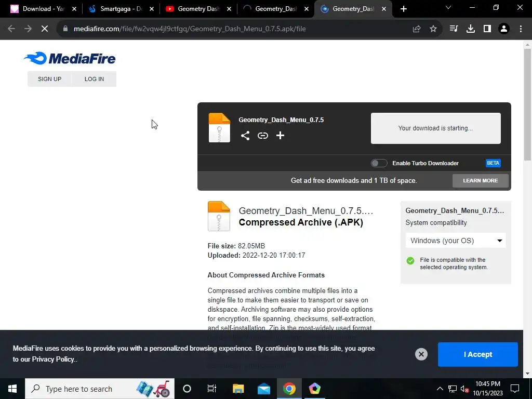Open Mail app from taskbar
The image size is (532, 399).
point(263,389)
